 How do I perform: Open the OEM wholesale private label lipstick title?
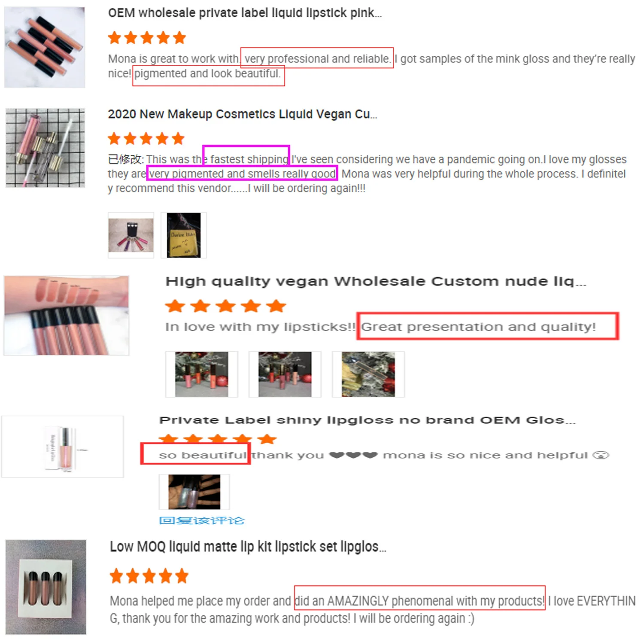pos(245,13)
